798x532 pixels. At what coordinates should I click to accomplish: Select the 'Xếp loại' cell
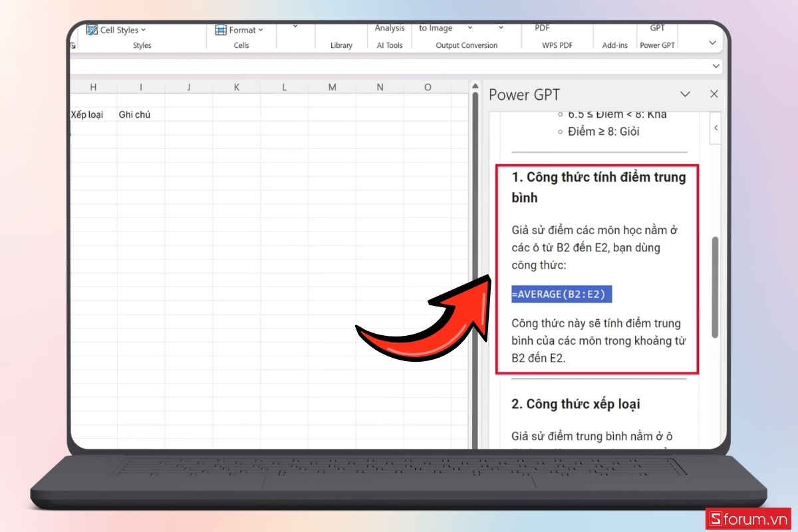pos(93,114)
